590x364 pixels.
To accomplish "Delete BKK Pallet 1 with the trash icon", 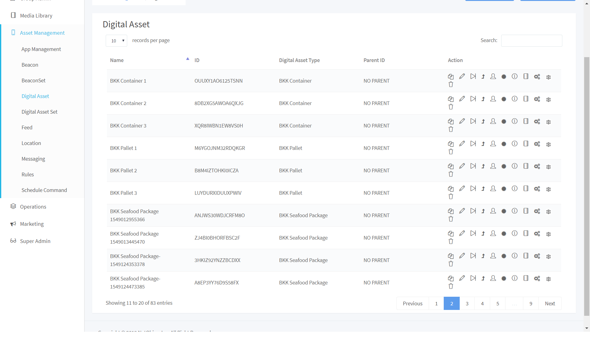I will tap(451, 152).
